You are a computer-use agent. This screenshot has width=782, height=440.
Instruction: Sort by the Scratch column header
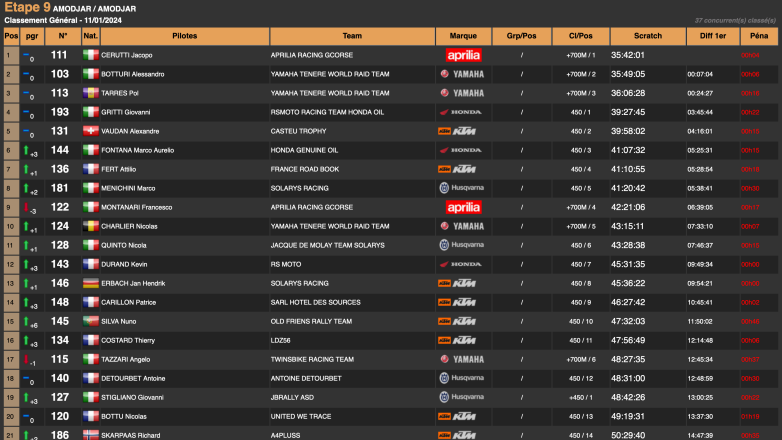pos(647,36)
